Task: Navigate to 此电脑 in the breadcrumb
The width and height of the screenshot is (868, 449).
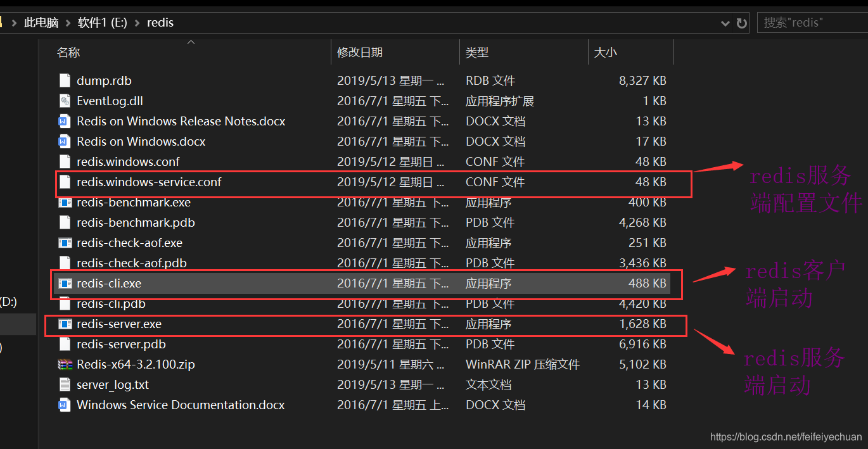Action: 41,23
